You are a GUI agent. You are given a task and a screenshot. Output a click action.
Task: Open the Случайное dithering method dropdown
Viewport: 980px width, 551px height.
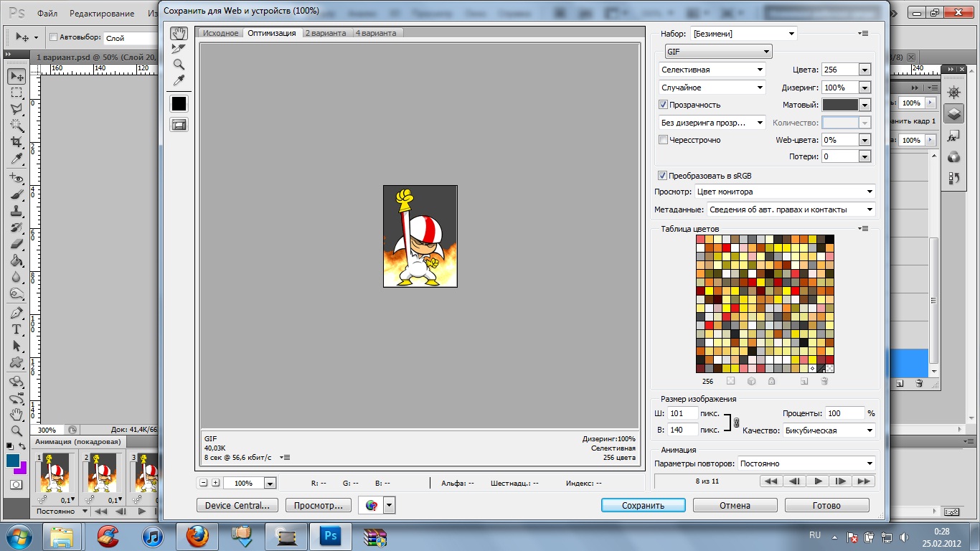[712, 88]
